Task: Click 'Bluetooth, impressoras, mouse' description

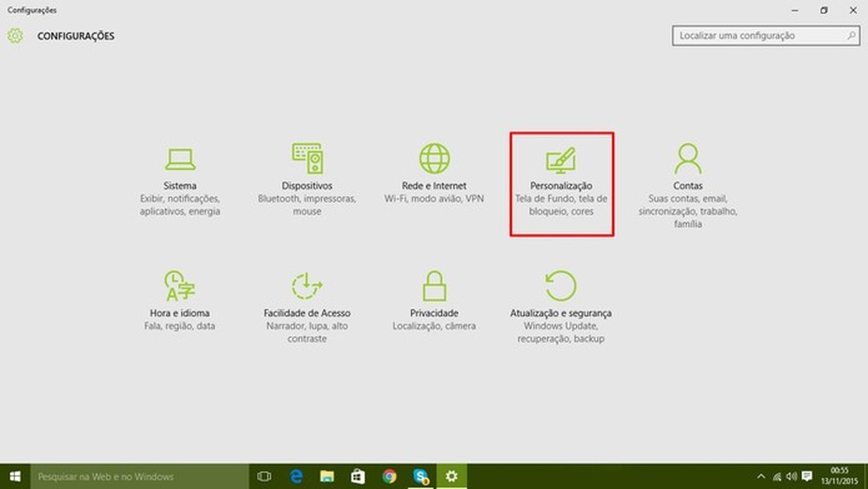Action: (307, 205)
